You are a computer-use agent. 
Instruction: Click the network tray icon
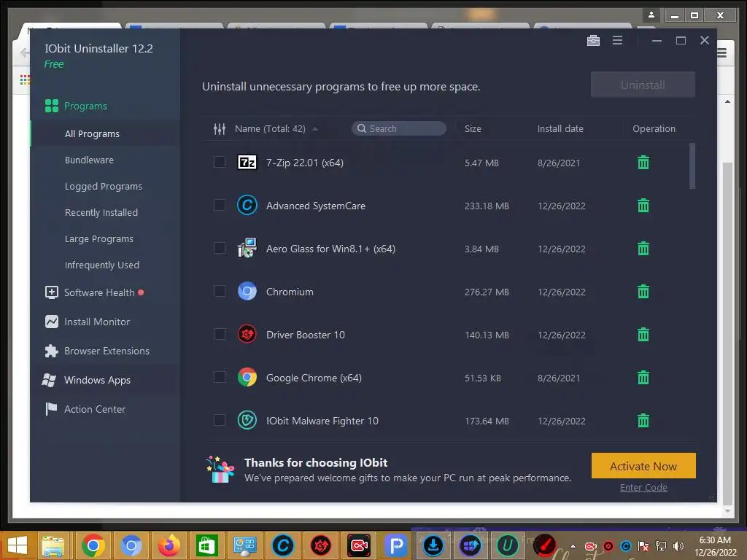661,546
